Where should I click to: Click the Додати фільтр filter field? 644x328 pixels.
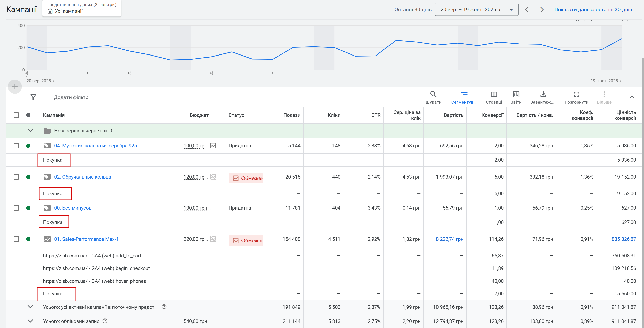pyautogui.click(x=71, y=97)
